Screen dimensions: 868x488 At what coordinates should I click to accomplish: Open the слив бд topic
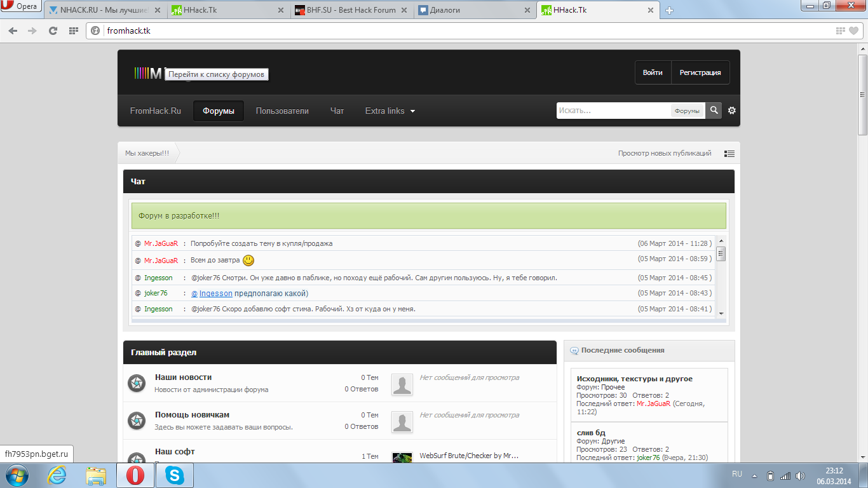[x=591, y=433]
